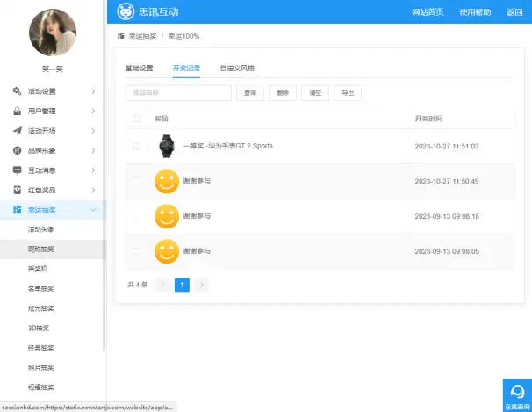The image size is (532, 412).
Task: Switch to the 基础设置 tab
Action: click(x=139, y=68)
